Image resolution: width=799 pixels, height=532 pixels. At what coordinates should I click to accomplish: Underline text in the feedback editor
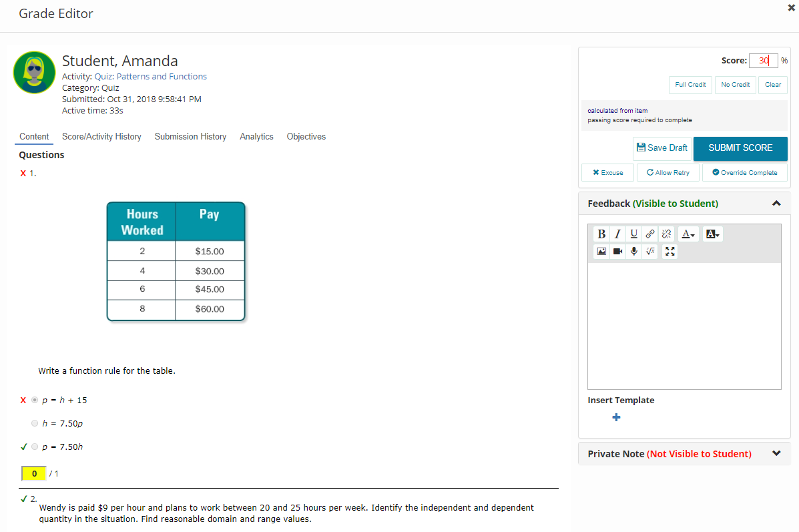tap(633, 234)
